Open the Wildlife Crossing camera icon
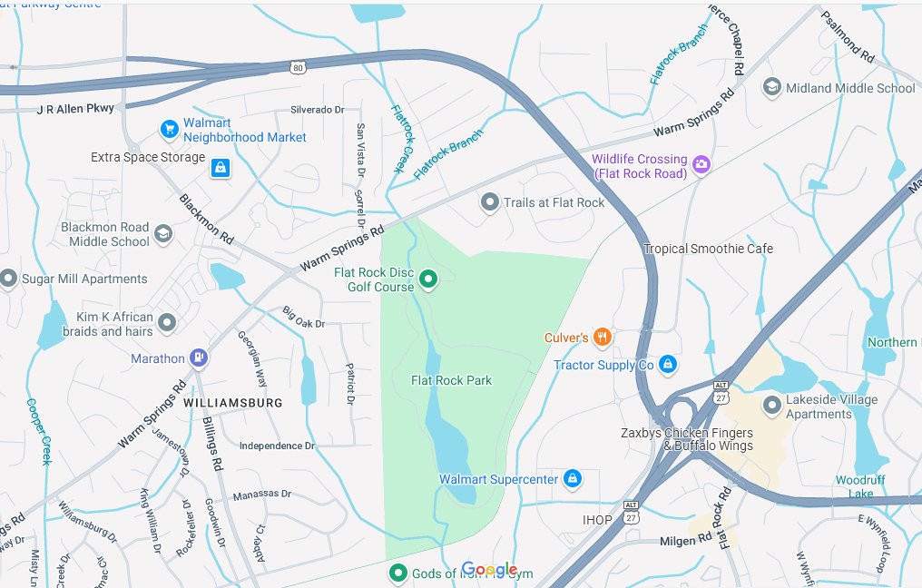This screenshot has height=588, width=922. [701, 164]
